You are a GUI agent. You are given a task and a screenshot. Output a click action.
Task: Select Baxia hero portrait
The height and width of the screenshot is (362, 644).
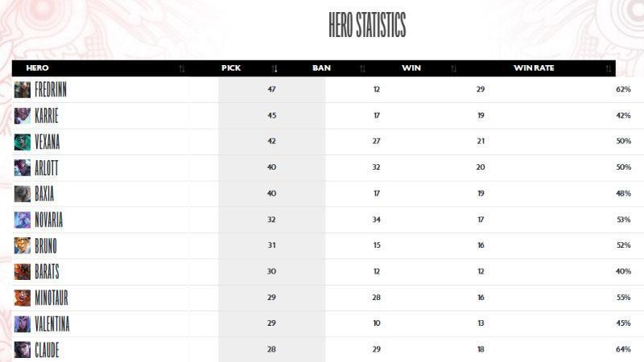[23, 194]
